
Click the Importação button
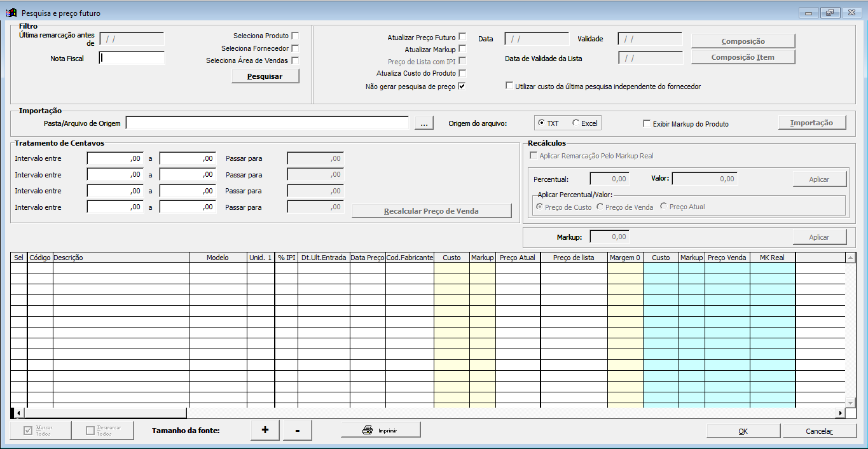(812, 123)
